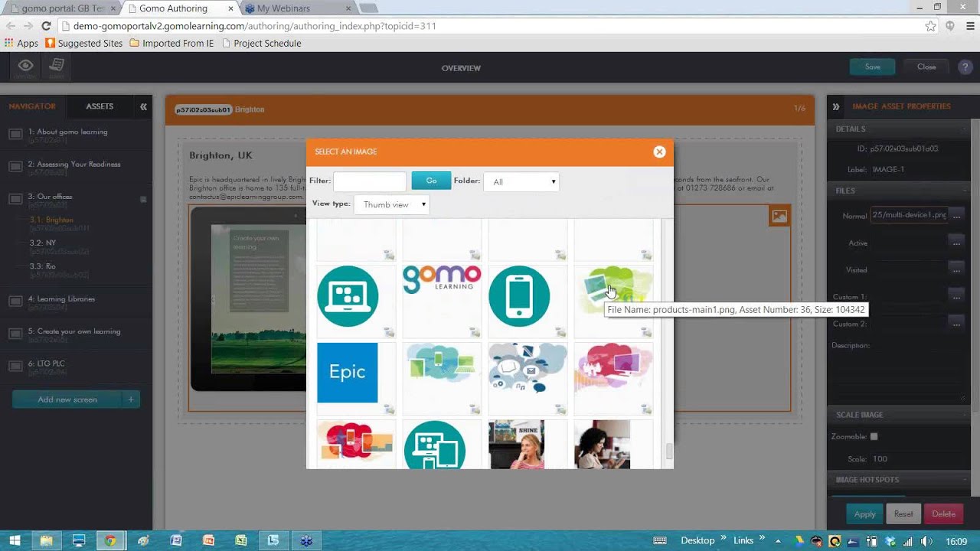Screen dimensions: 980x551
Task: Open the Windows Start menu
Action: (15, 540)
